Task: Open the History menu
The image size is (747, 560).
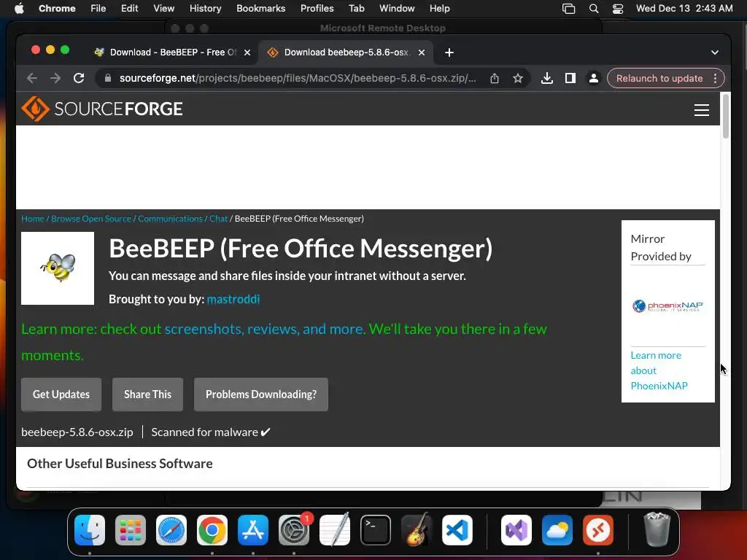Action: coord(205,9)
